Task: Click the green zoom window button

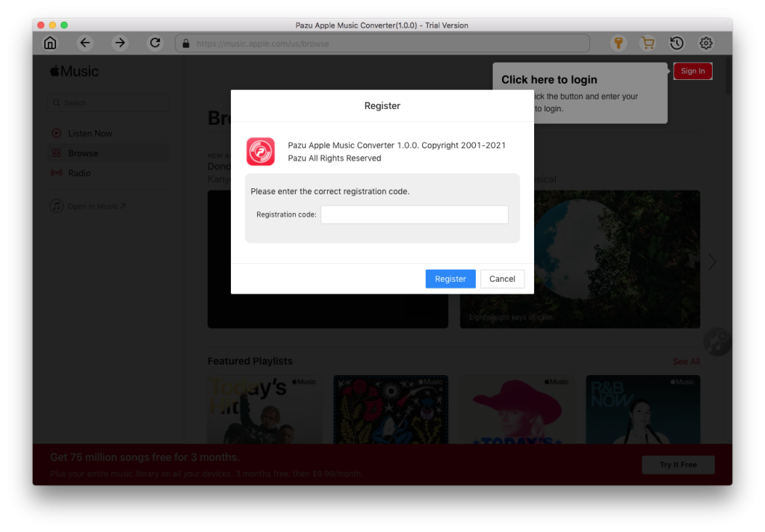Action: click(x=64, y=25)
